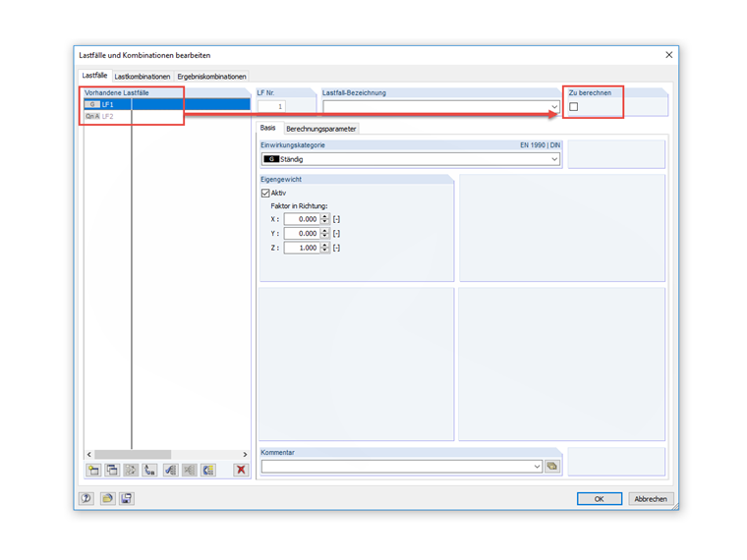Screen dimensions: 747x560
Task: Open the Berechnungsparameter sub-tab
Action: pyautogui.click(x=321, y=129)
